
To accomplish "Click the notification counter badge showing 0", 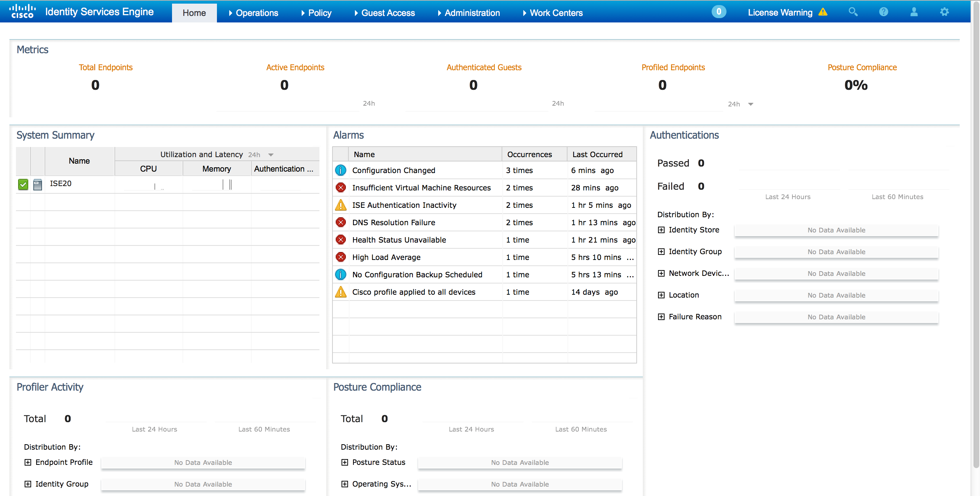I will tap(719, 12).
